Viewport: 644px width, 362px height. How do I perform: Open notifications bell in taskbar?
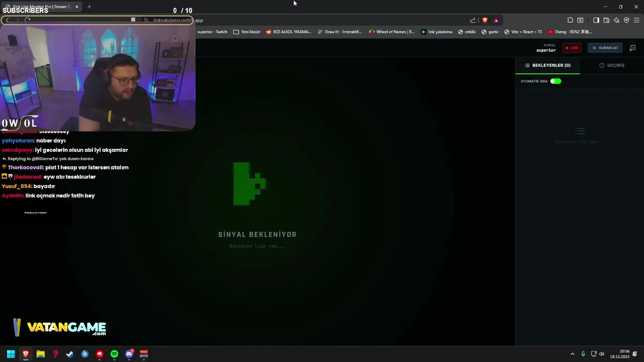(635, 354)
